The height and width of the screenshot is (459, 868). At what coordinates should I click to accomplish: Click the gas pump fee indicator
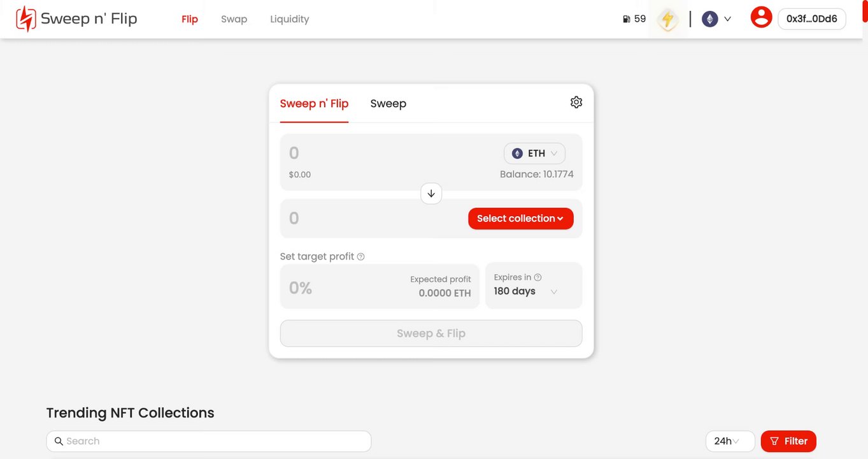click(x=634, y=19)
